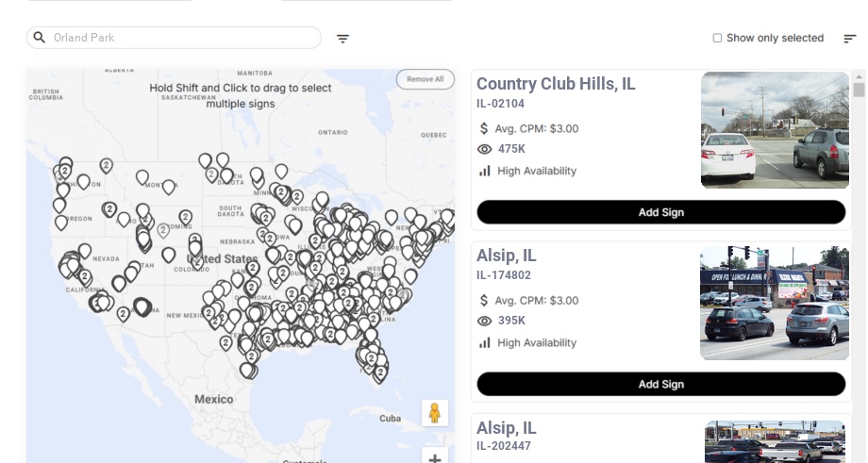The width and height of the screenshot is (868, 463).
Task: Click the availability bars icon for Country Club Hills
Action: click(x=484, y=171)
